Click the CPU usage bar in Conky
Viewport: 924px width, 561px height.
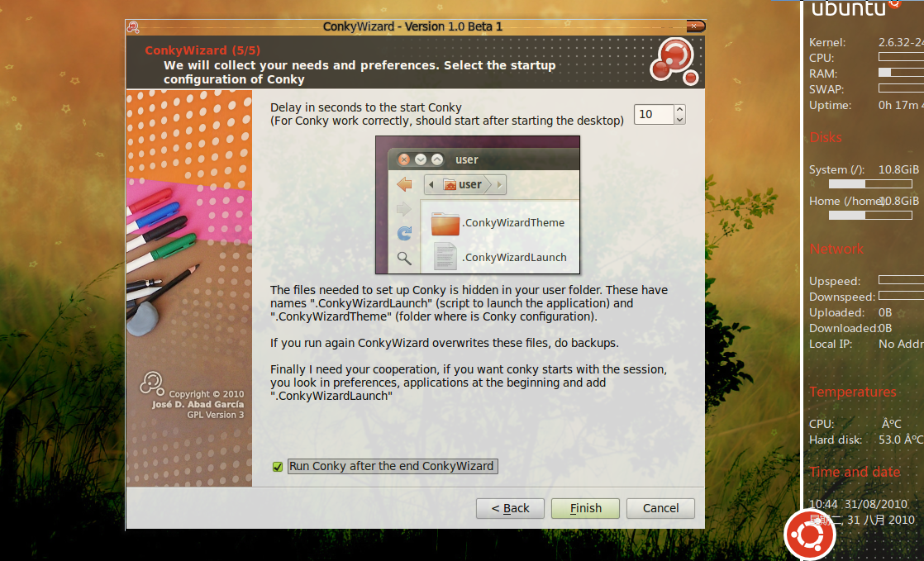point(901,57)
